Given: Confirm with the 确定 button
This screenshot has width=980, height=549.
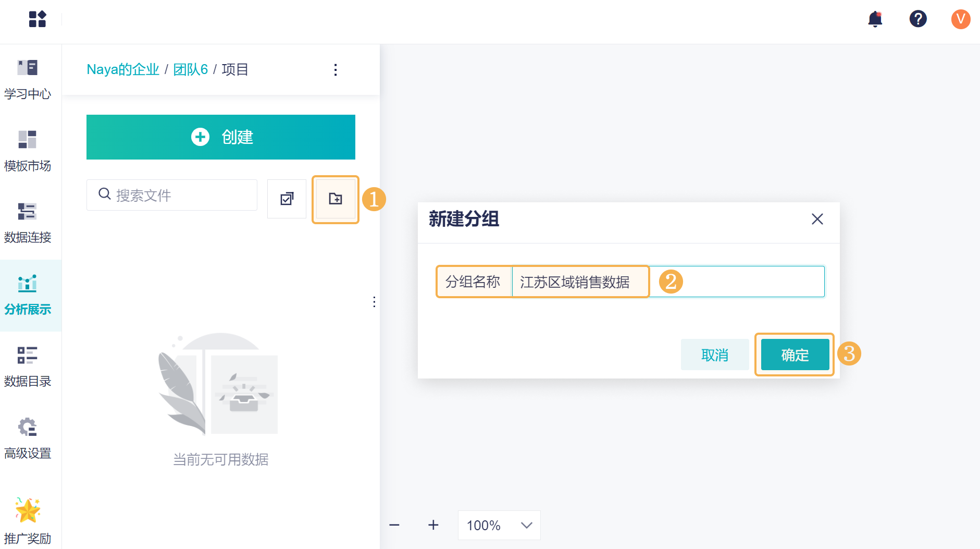Looking at the screenshot, I should (795, 355).
